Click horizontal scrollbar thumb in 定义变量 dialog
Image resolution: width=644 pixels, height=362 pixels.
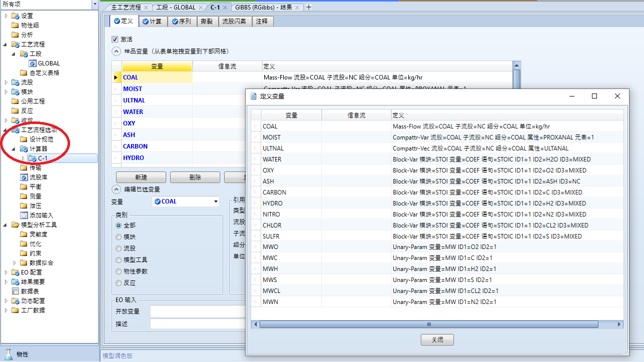click(429, 324)
